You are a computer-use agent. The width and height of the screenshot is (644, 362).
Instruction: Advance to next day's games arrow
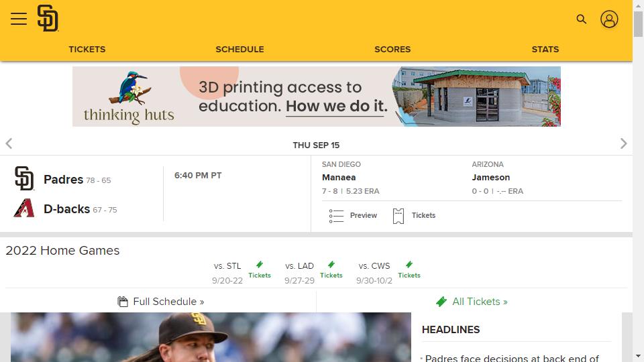click(623, 143)
